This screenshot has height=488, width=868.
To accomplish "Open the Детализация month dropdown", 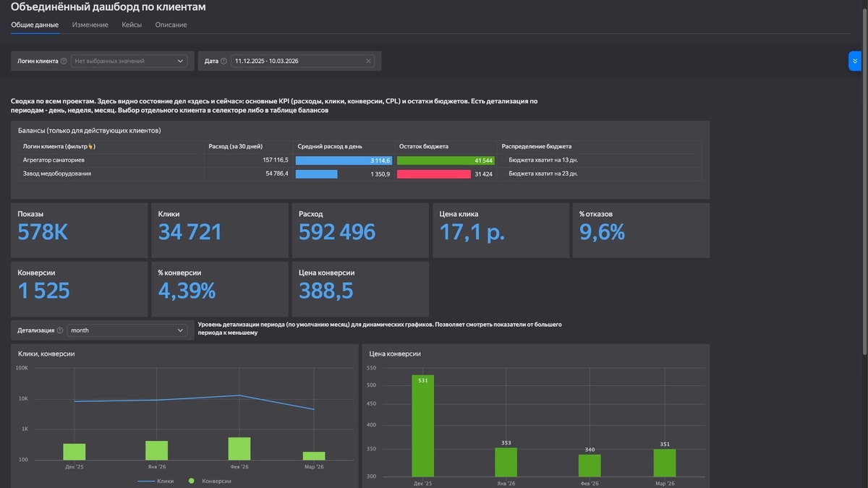I will point(127,330).
